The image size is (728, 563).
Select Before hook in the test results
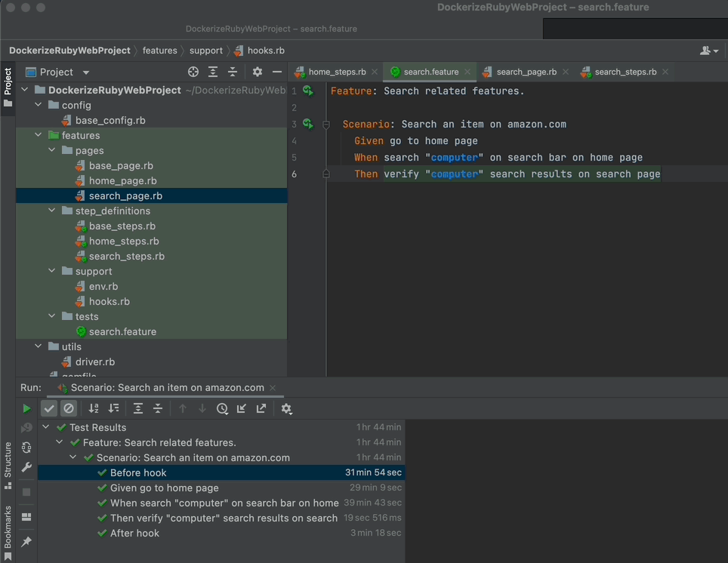[138, 472]
